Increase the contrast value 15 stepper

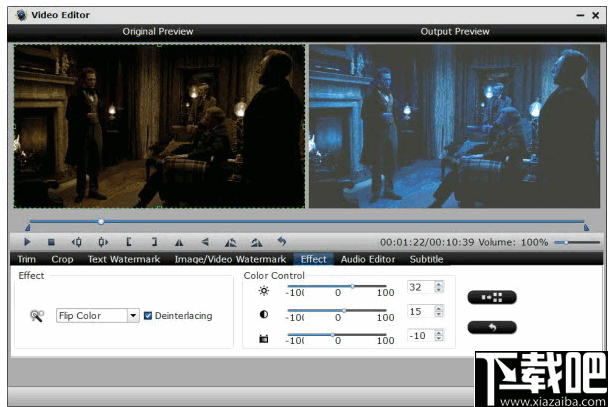[439, 308]
